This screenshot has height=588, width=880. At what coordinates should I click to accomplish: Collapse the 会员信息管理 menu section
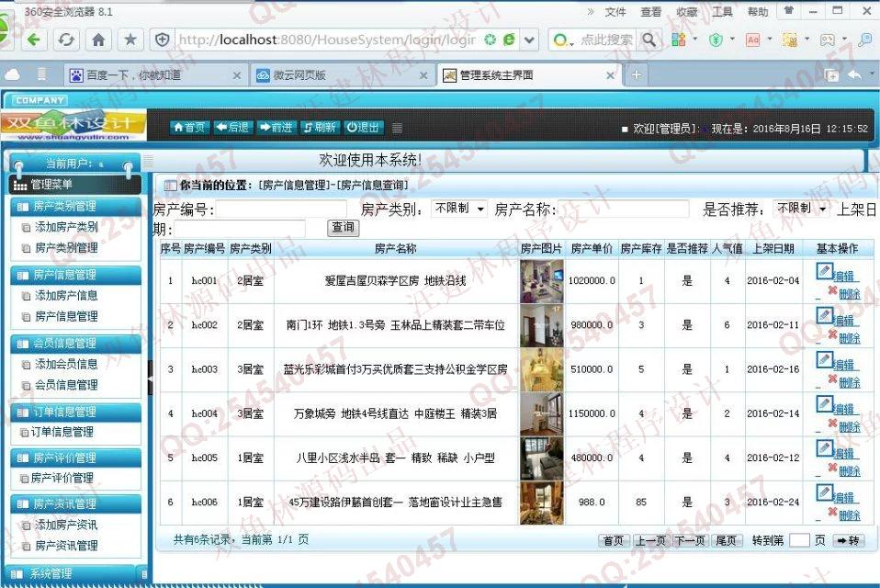pos(75,344)
